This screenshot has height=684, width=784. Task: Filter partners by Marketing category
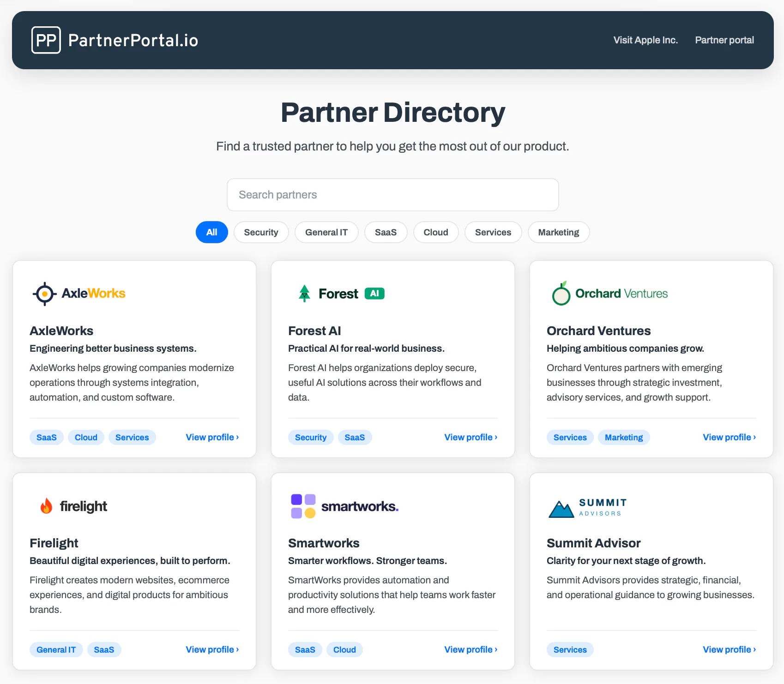pyautogui.click(x=559, y=232)
